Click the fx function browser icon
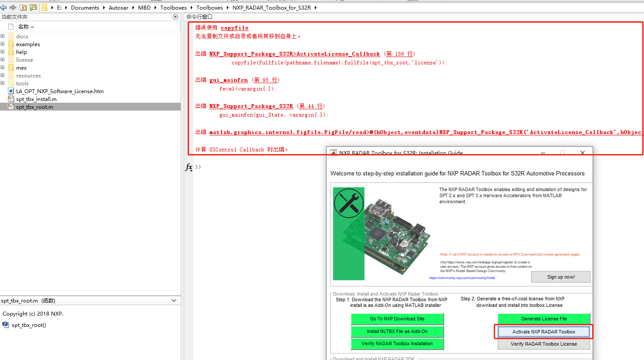644x360 pixels. [x=189, y=167]
